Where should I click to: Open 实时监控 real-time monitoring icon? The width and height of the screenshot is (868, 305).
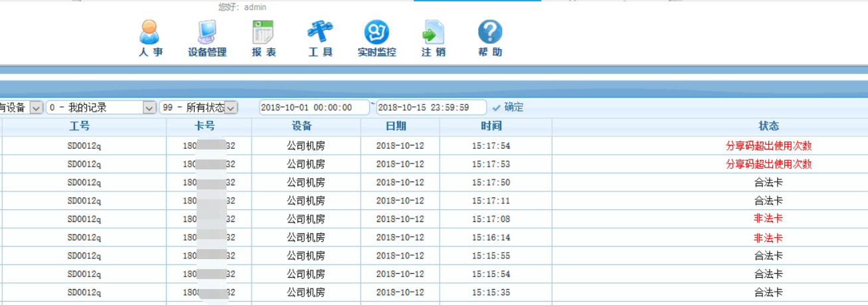tap(377, 33)
